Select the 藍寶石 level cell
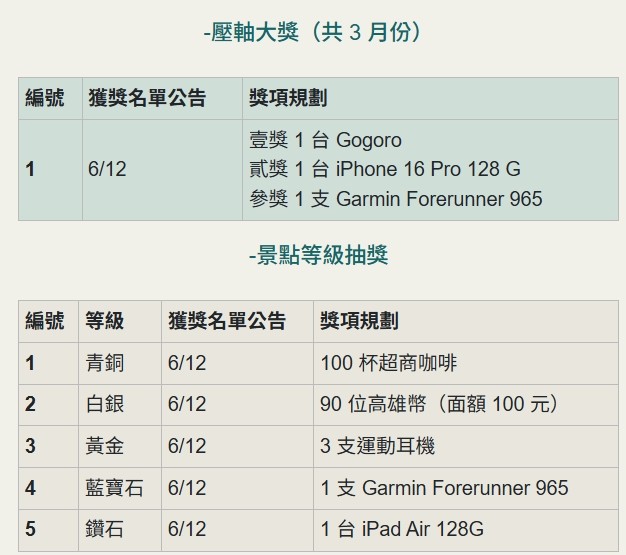The height and width of the screenshot is (555, 626). pyautogui.click(x=115, y=488)
